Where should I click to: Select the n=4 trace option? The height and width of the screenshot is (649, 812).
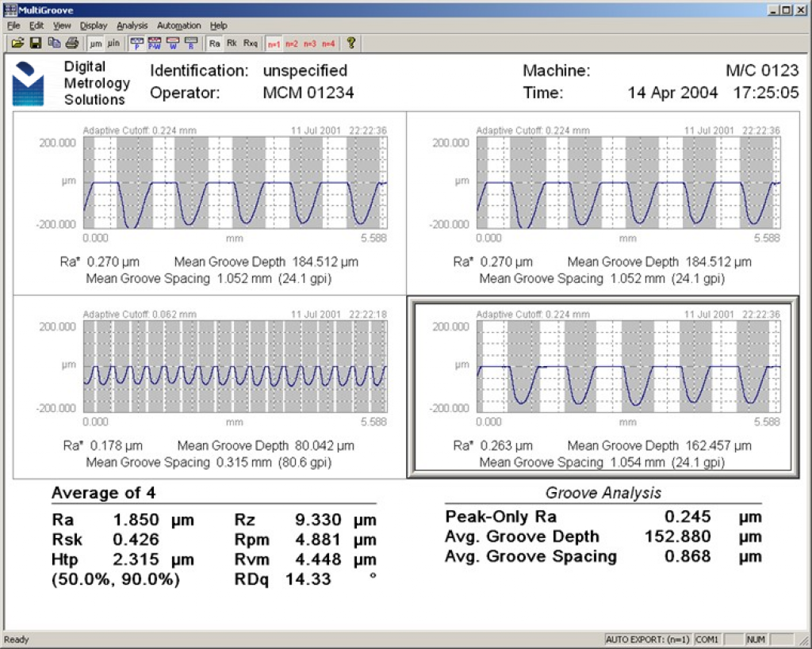[x=327, y=43]
